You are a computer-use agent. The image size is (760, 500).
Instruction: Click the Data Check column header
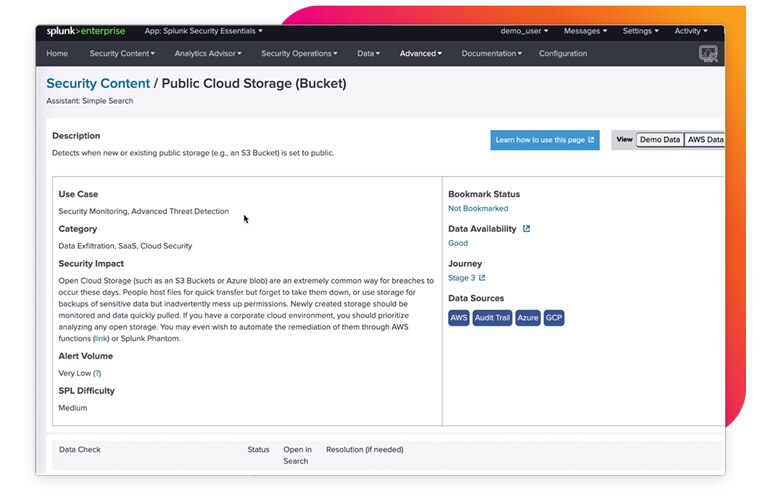pyautogui.click(x=80, y=450)
